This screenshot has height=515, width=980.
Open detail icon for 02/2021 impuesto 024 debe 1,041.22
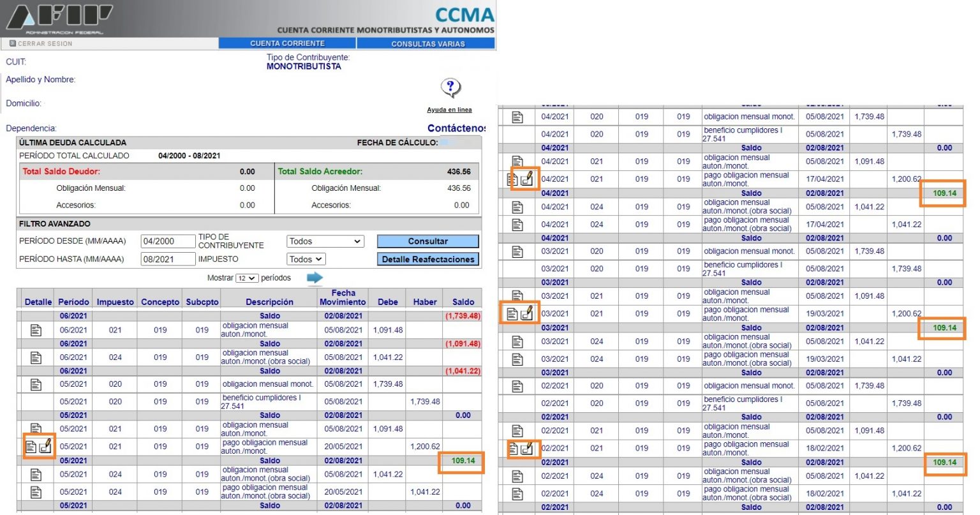click(x=517, y=476)
